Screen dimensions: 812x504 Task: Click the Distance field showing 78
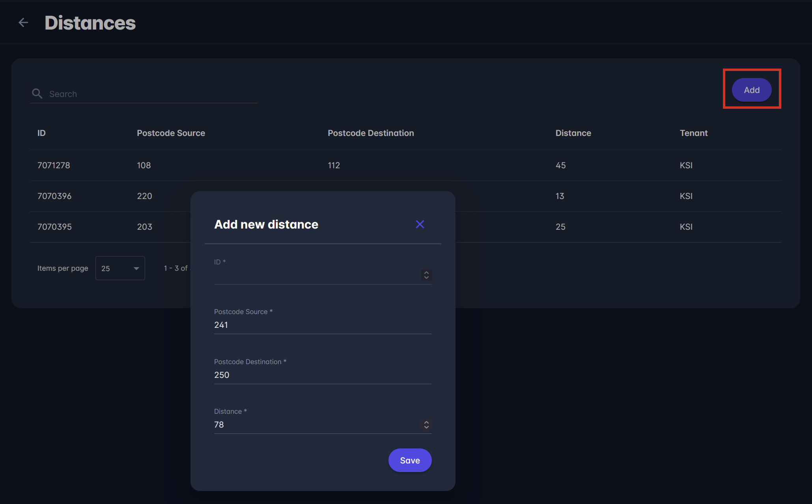pyautogui.click(x=315, y=424)
